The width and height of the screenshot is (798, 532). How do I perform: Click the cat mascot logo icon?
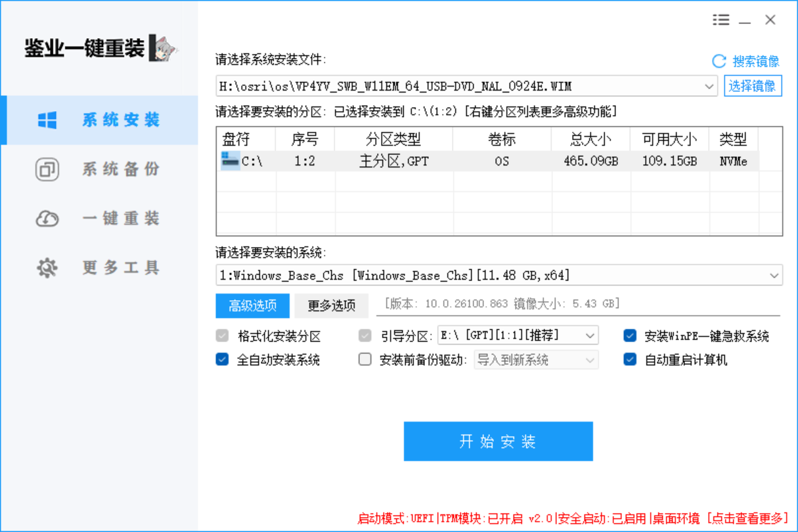tap(163, 49)
